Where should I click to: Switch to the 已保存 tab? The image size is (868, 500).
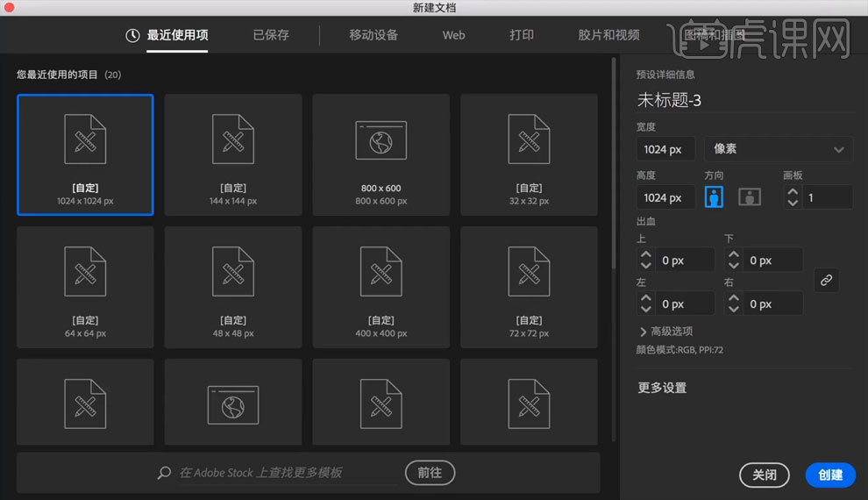coord(271,35)
